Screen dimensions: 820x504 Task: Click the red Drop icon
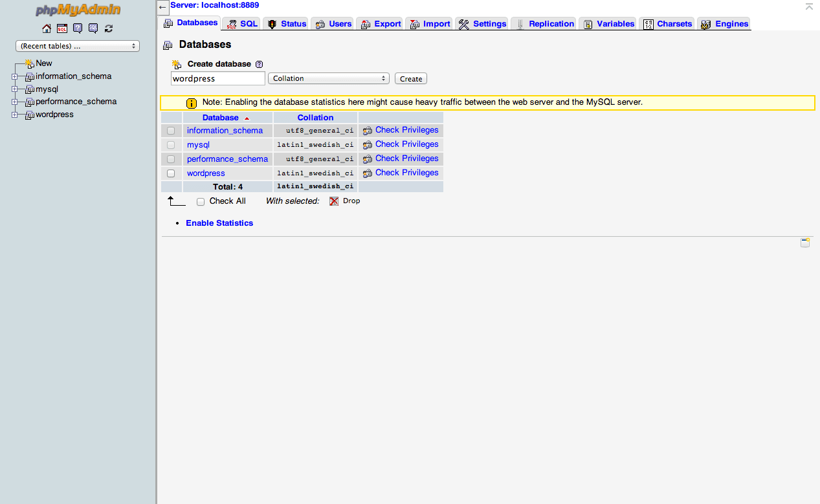(334, 201)
